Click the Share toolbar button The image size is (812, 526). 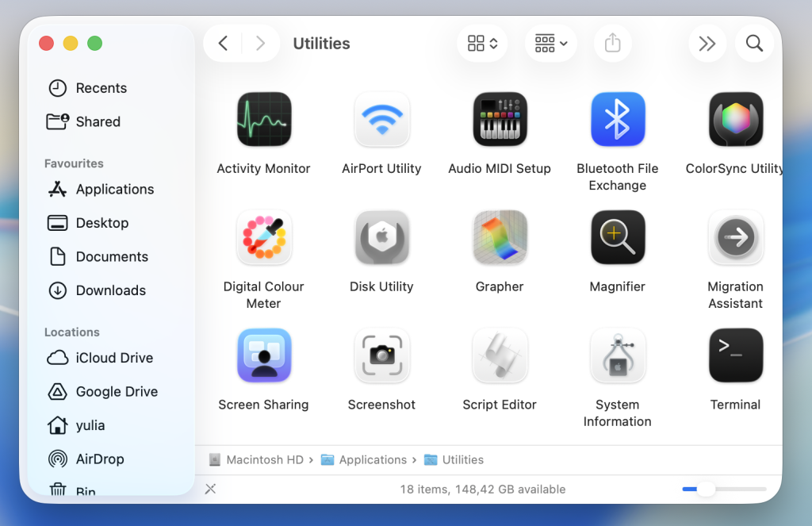613,43
